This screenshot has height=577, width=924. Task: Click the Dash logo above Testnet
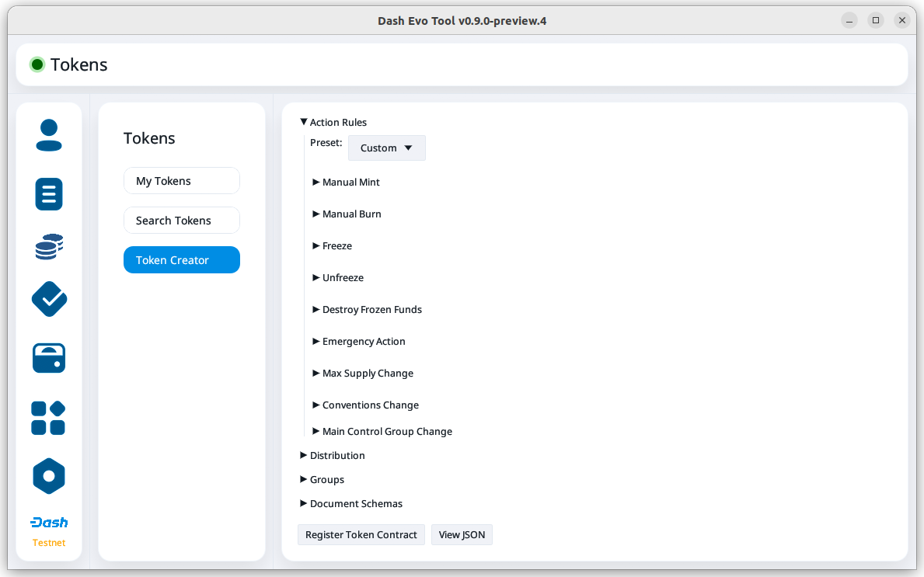[x=49, y=523]
